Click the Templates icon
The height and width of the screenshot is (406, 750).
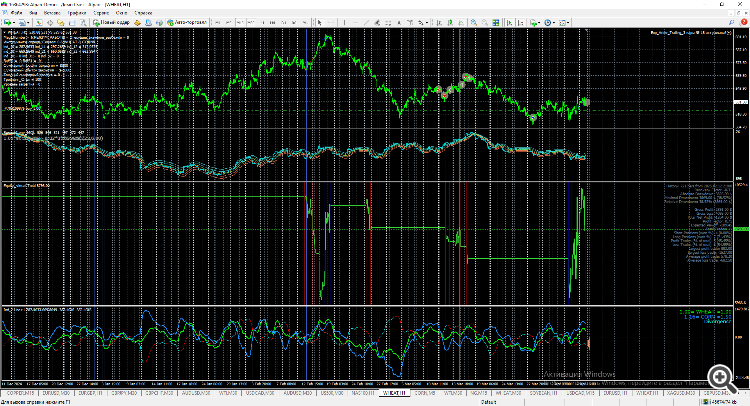(562, 22)
